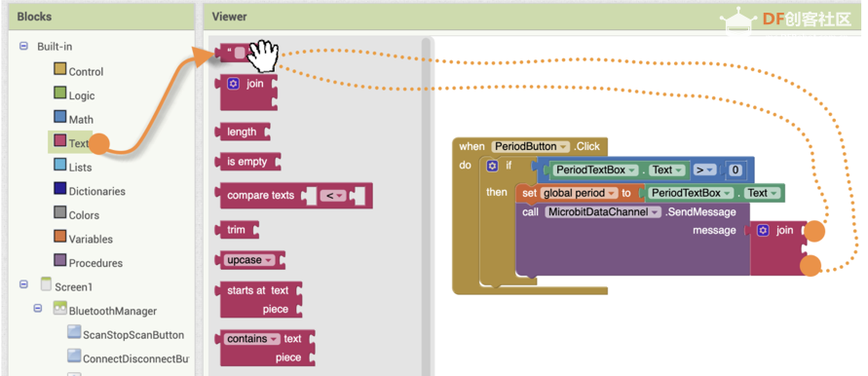868x376 pixels.
Task: Open Text property dropdown in set block
Action: [763, 193]
